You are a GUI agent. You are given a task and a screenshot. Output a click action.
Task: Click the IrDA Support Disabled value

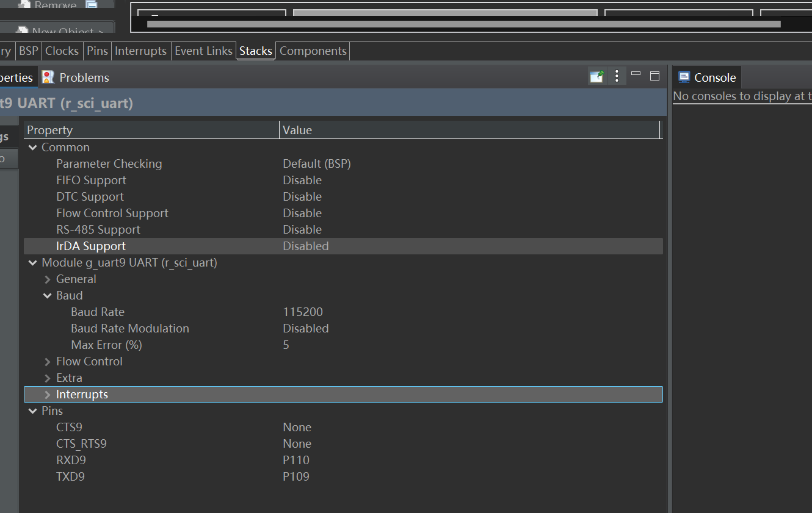click(x=306, y=246)
